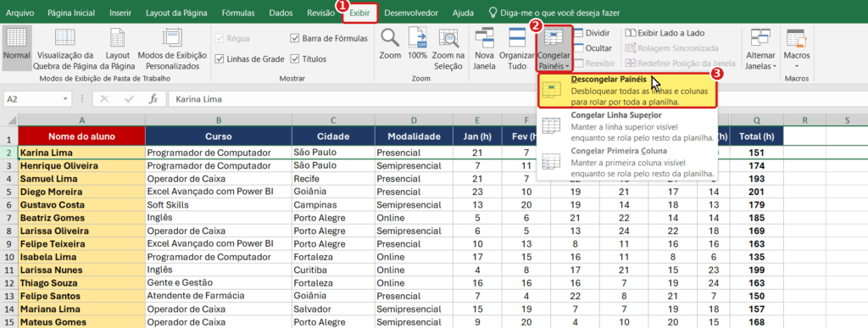Select cell Henrique Oliveira
The height and width of the screenshot is (328, 868).
click(x=81, y=166)
